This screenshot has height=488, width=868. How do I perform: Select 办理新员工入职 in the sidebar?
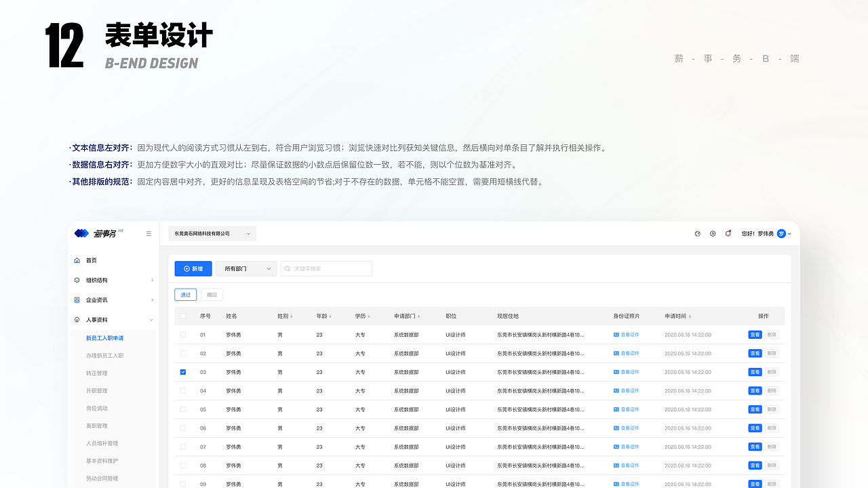click(x=104, y=356)
